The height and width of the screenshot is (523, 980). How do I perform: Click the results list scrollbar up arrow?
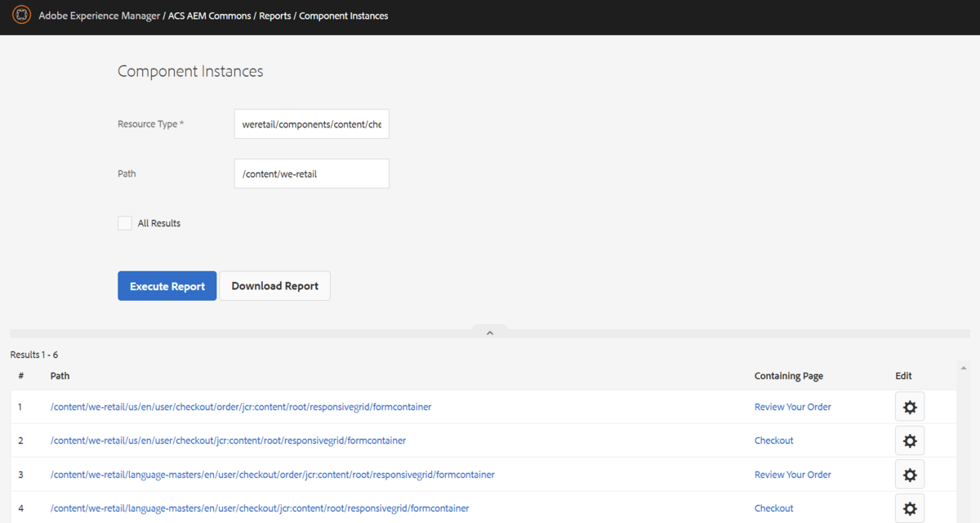pyautogui.click(x=964, y=369)
